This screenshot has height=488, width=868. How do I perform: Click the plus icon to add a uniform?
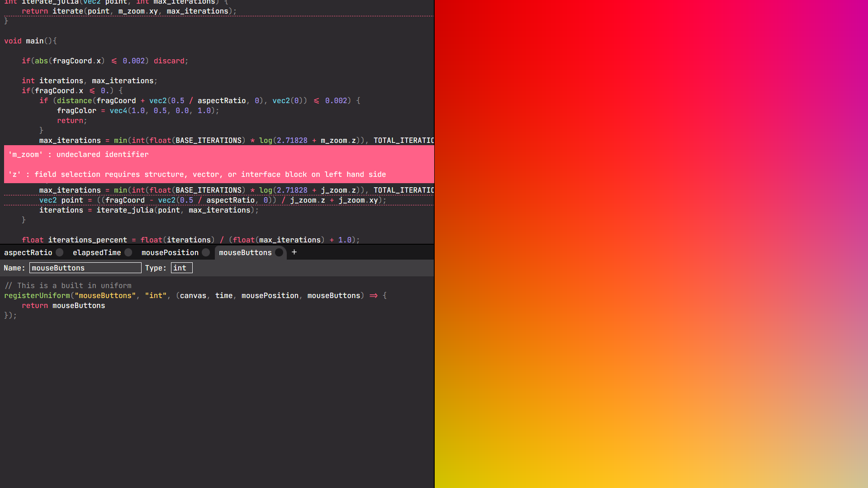coord(294,252)
